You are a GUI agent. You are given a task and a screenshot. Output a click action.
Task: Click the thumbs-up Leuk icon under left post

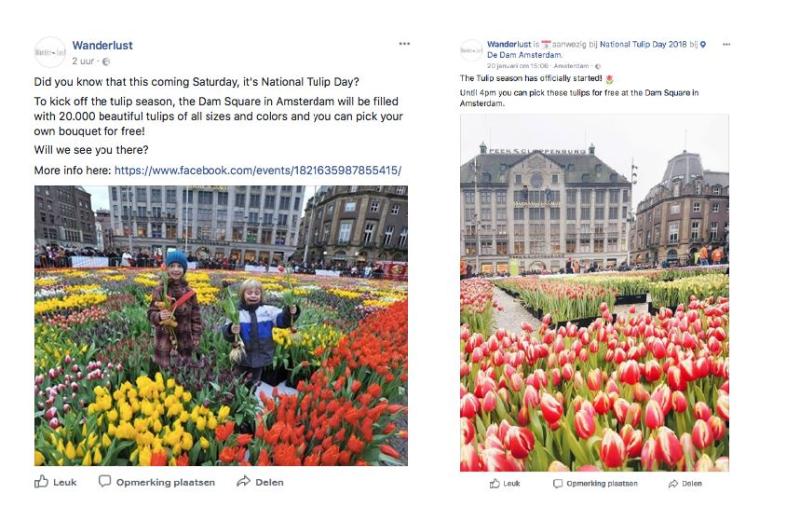click(41, 481)
